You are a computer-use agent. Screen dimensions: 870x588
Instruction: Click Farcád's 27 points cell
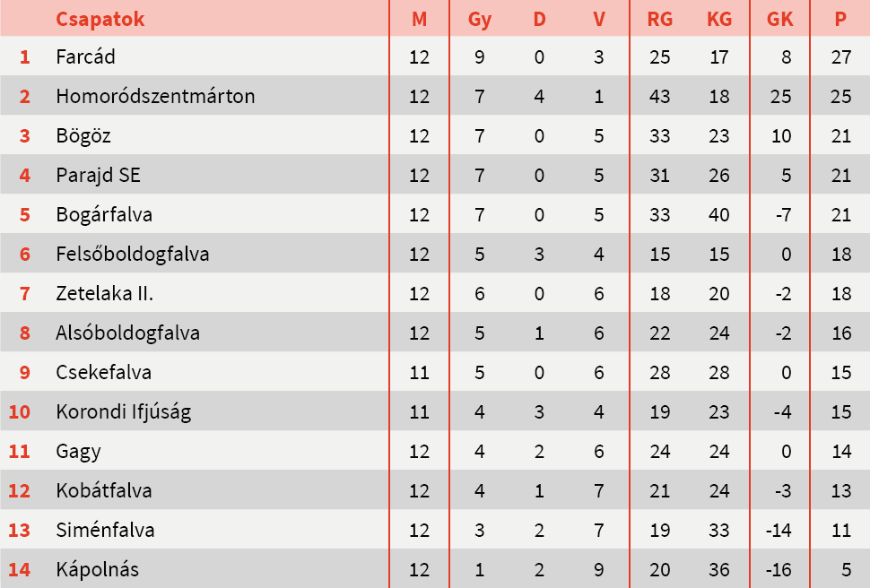[x=840, y=56]
